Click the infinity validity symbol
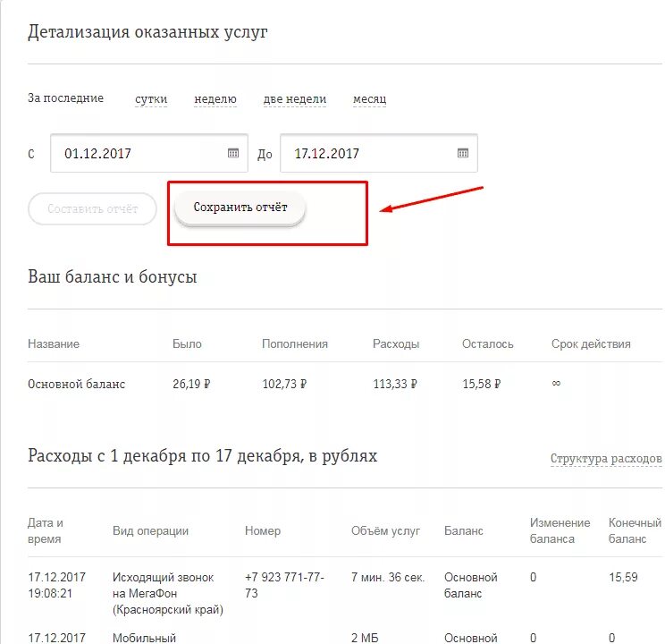The height and width of the screenshot is (644, 665). tap(556, 384)
